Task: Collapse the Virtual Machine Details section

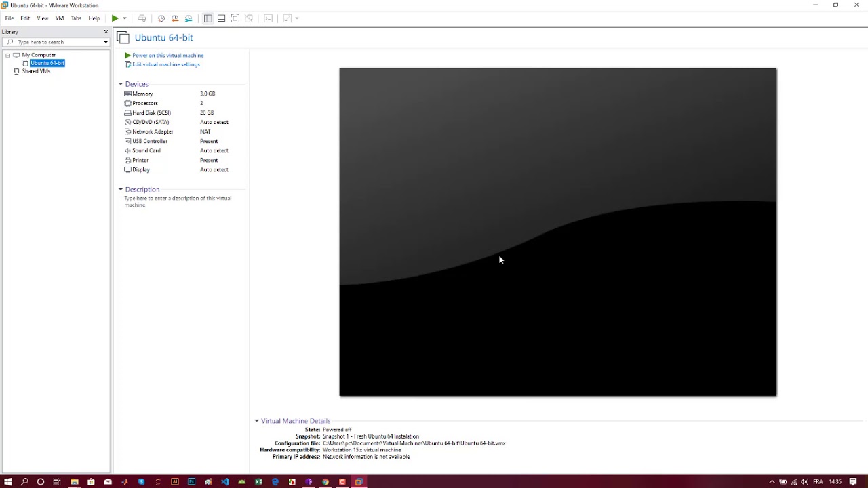Action: point(257,421)
